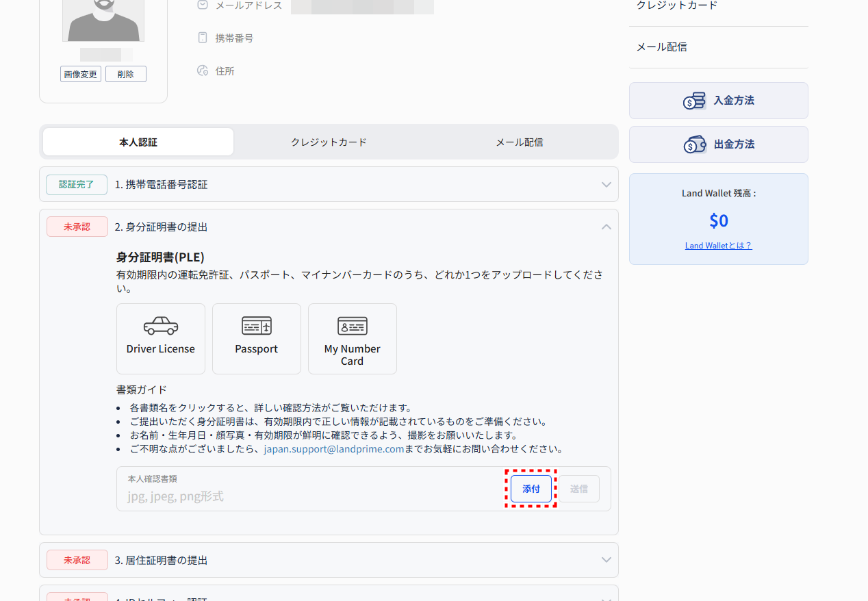Click the envelope icon beside メールアドレス

coord(203,5)
